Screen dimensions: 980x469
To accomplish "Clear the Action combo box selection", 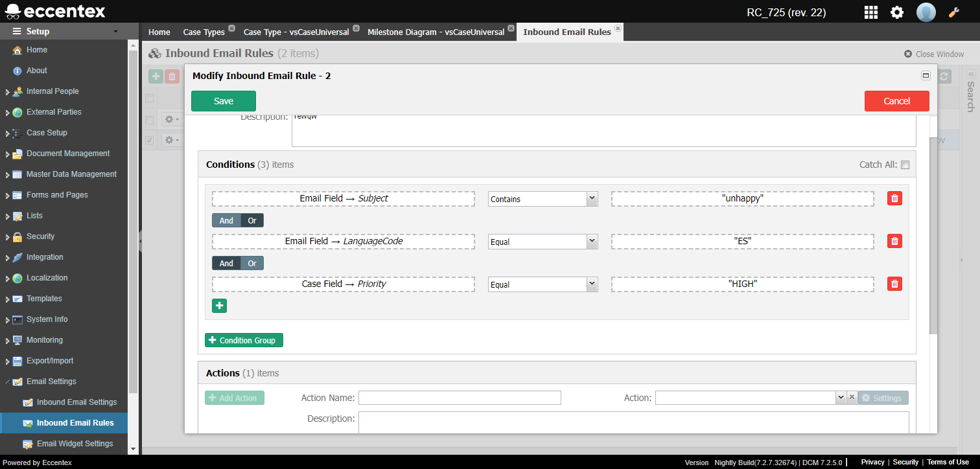I will (x=852, y=398).
